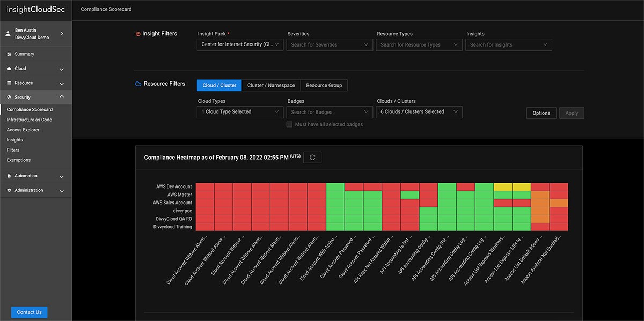The height and width of the screenshot is (321, 644).
Task: Click the orange divvy-poc cell under Access List Default Allows
Action: tap(540, 211)
